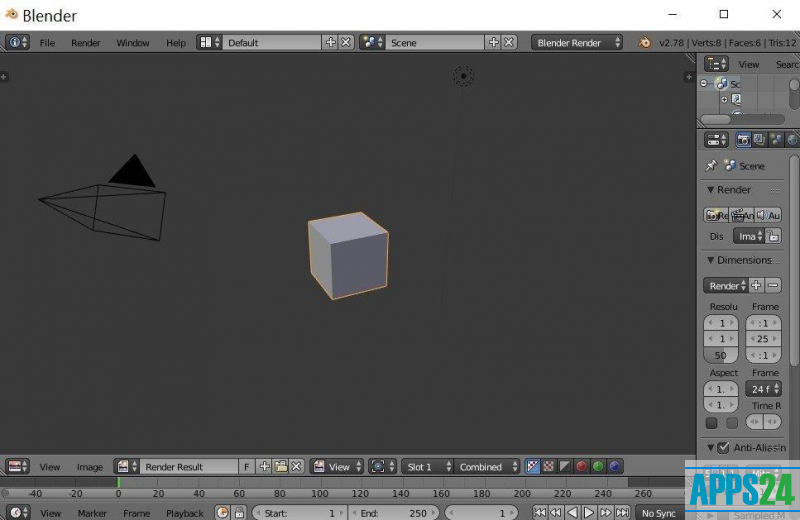This screenshot has height=520, width=800.
Task: Click the Audio render button
Action: (x=768, y=215)
